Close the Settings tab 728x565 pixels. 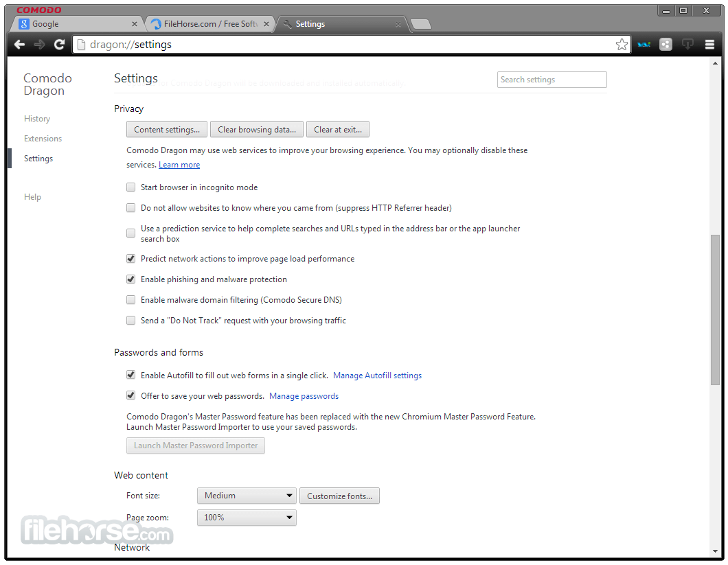pos(398,24)
